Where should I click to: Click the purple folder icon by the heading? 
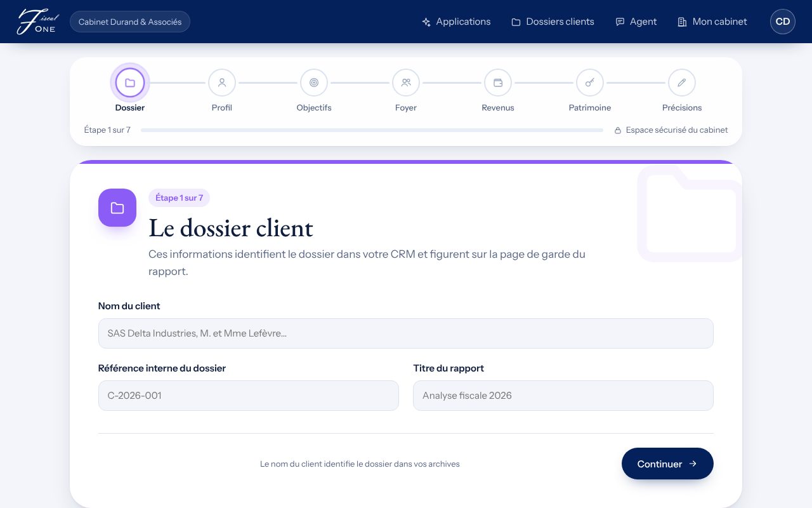(x=117, y=208)
